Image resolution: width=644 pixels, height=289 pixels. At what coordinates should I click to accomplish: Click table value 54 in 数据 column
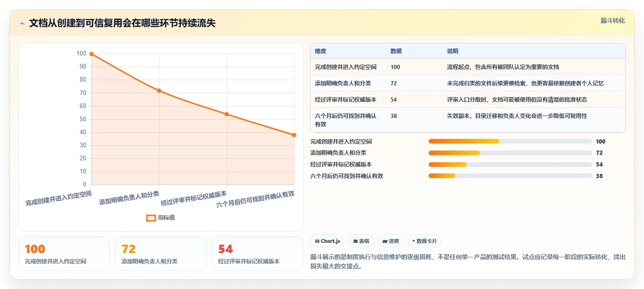pyautogui.click(x=394, y=100)
